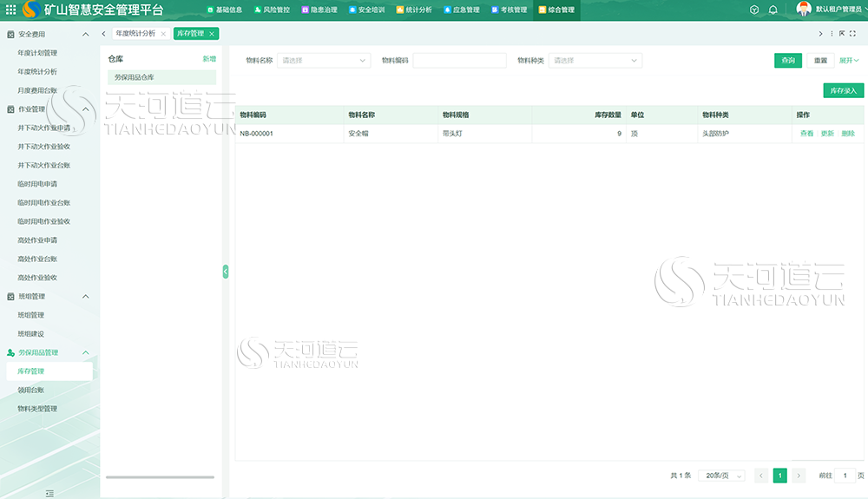Collapse the 安全费用 sidebar section

86,35
